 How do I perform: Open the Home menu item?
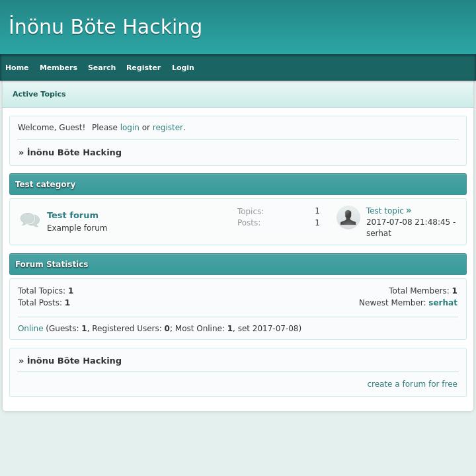tap(17, 67)
